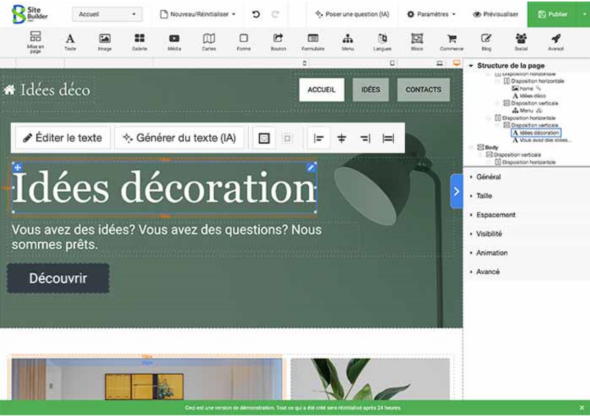The height and width of the screenshot is (417, 590).
Task: Select the Cartes map tool
Action: click(209, 42)
